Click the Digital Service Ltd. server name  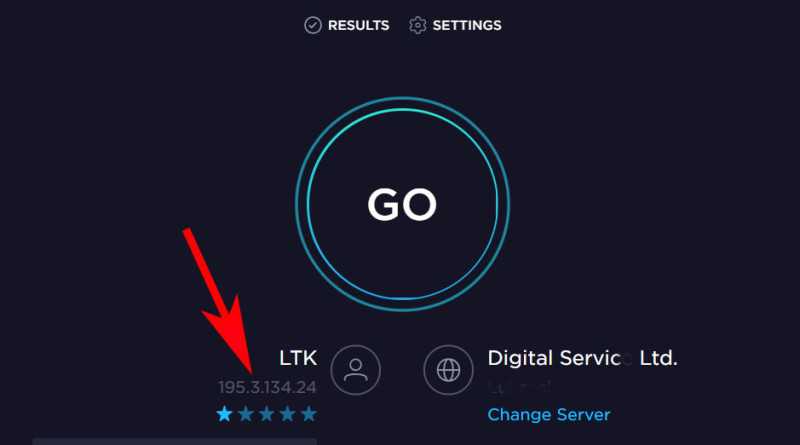click(x=583, y=359)
